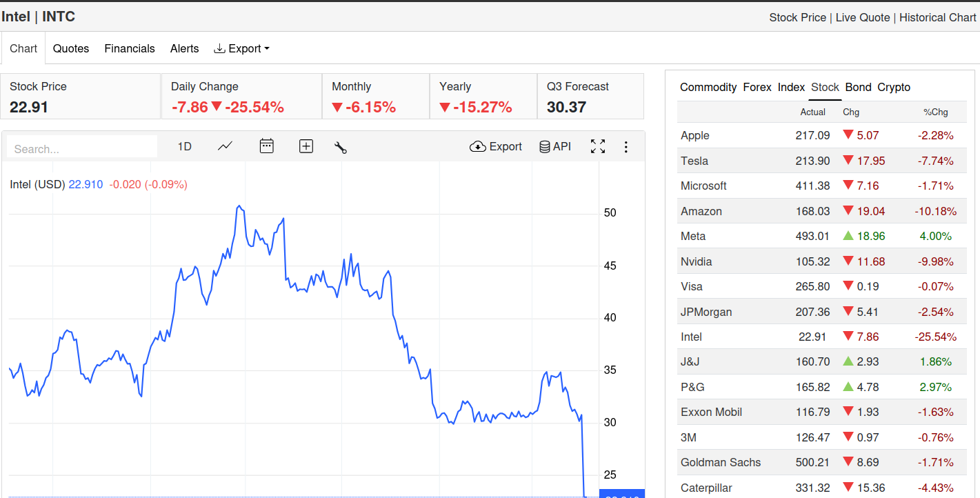Screen dimensions: 980x498
Task: Click the Stock Price 22.91 summary card
Action: click(81, 97)
